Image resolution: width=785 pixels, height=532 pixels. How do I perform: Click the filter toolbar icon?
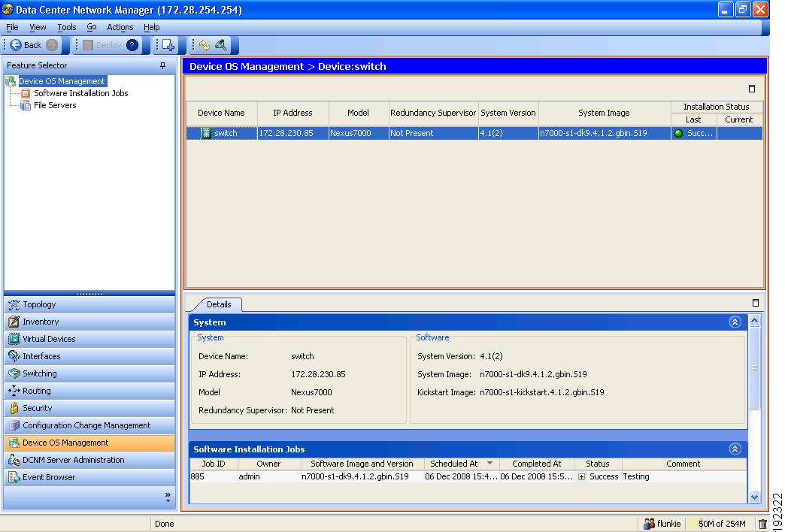click(x=222, y=44)
